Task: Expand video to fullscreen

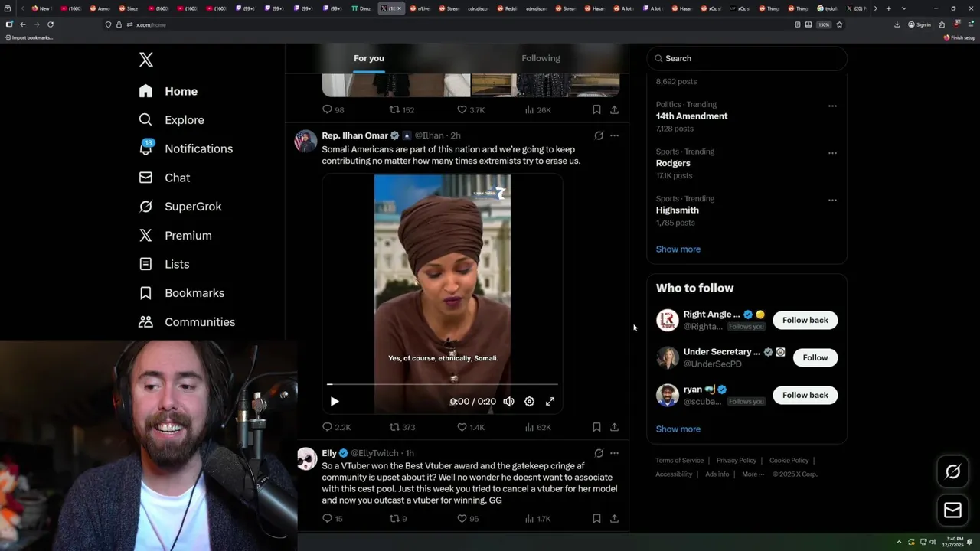Action: [550, 402]
